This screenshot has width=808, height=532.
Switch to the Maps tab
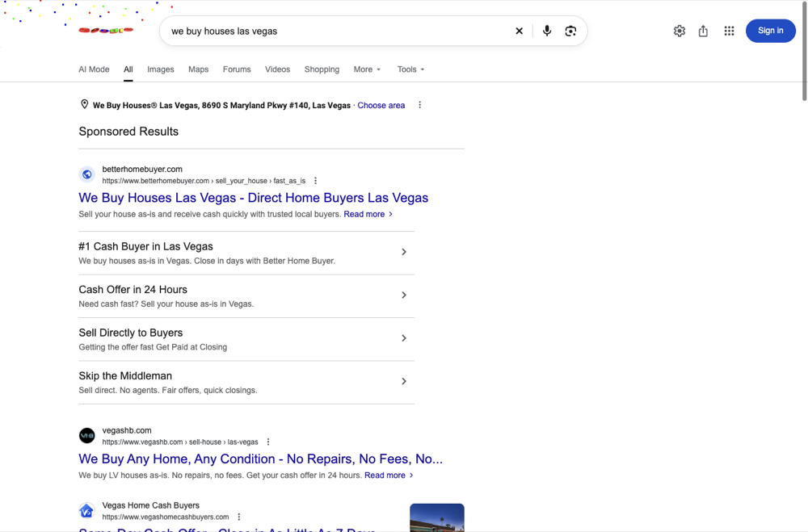[x=199, y=69]
